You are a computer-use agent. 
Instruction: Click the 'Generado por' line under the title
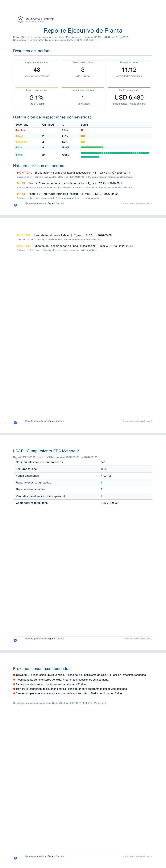pos(56,40)
